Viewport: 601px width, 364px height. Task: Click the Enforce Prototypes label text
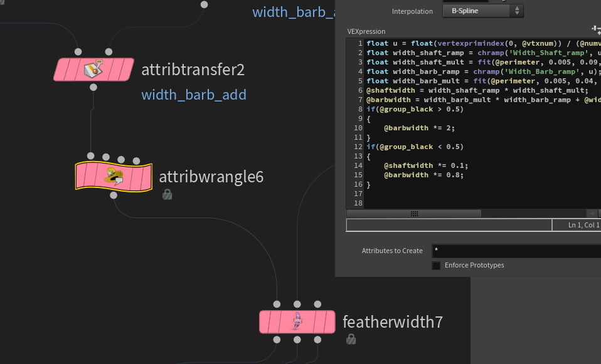point(474,265)
